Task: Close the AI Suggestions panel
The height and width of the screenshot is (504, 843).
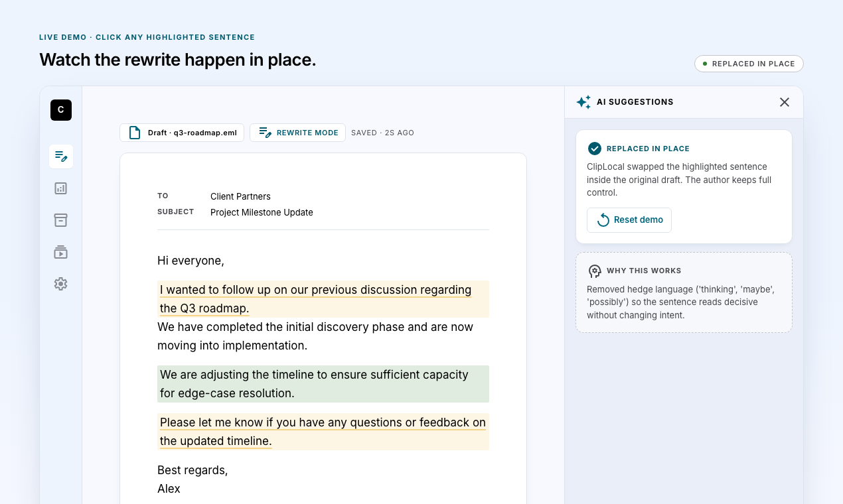Action: [x=785, y=102]
